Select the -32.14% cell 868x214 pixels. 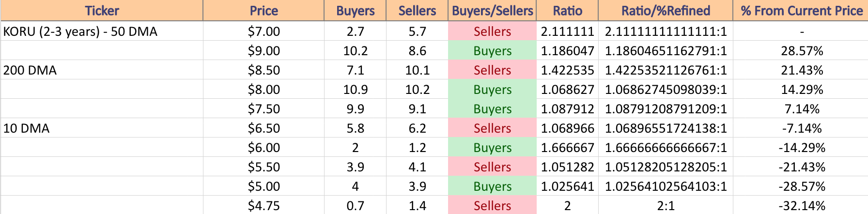[802, 206]
